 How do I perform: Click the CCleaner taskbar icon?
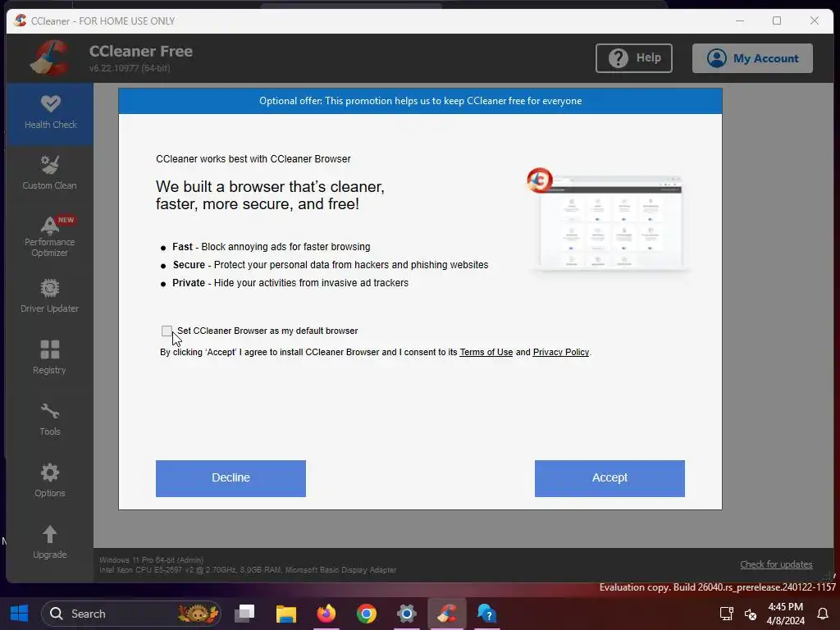coord(447,614)
